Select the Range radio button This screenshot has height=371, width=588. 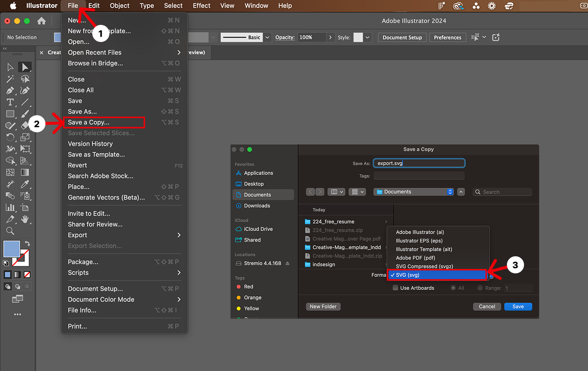click(x=480, y=288)
